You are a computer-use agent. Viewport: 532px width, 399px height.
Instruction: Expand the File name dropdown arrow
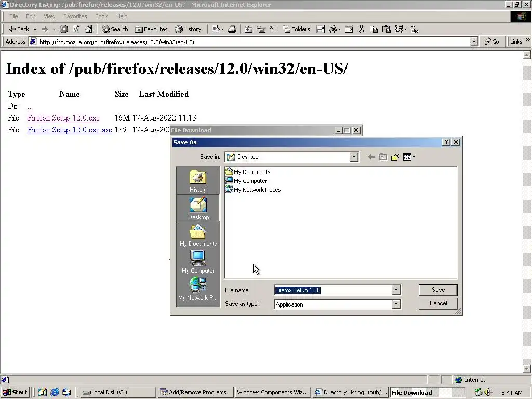click(396, 290)
